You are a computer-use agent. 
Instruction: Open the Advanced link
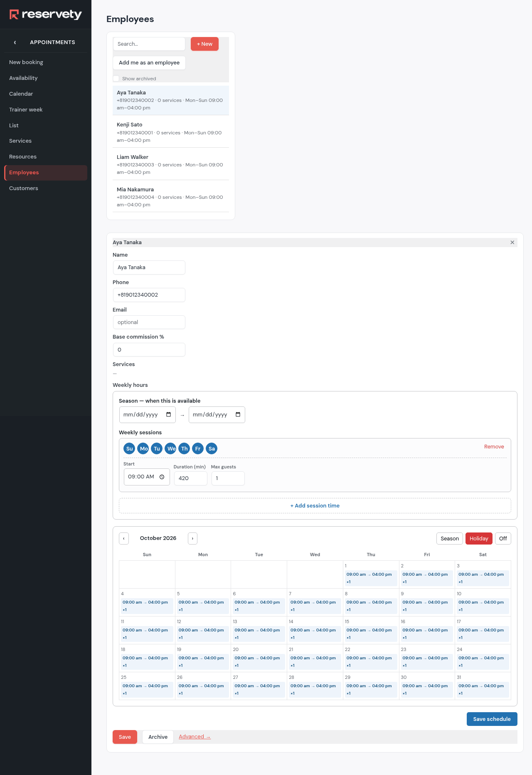point(195,737)
